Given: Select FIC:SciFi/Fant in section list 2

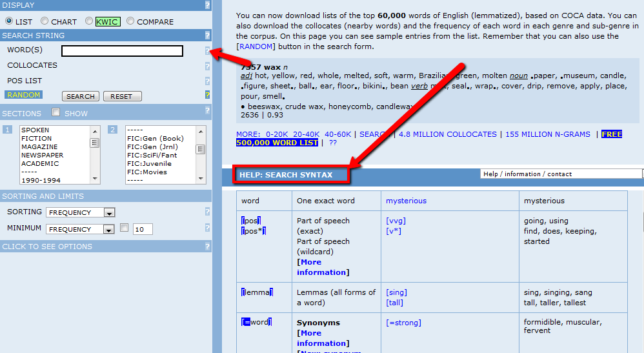Looking at the screenshot, I should pyautogui.click(x=152, y=156).
